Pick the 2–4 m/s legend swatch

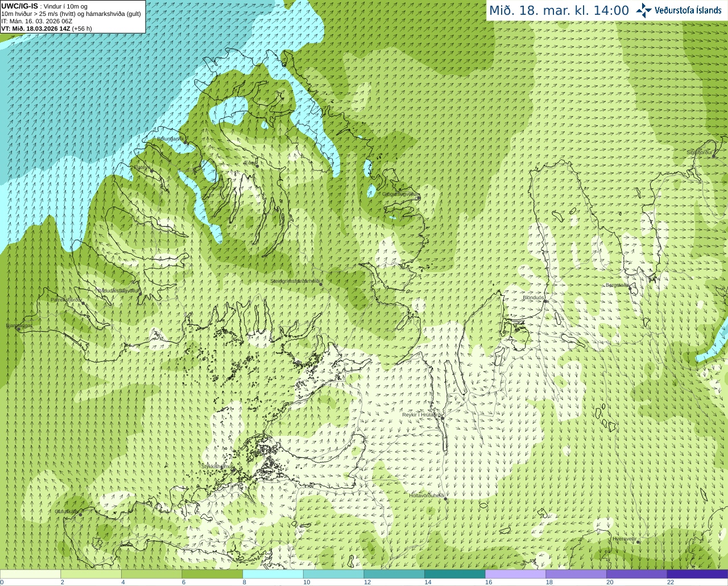[x=91, y=574]
